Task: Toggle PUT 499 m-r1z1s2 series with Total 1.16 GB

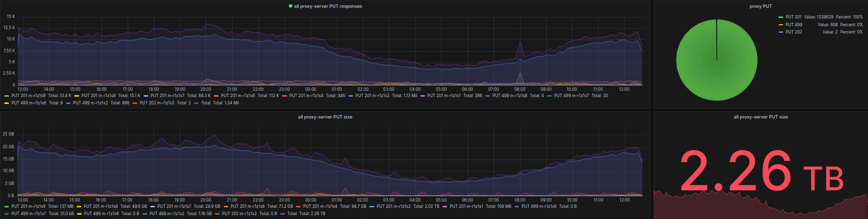Action: click(x=167, y=214)
